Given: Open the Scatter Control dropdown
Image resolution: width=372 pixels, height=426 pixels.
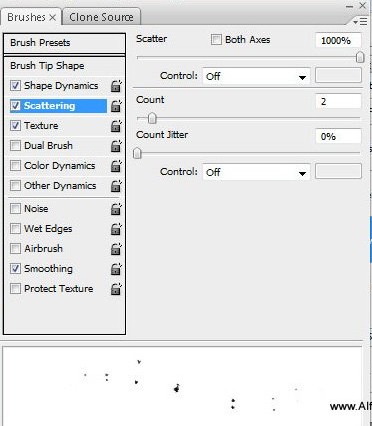Looking at the screenshot, I should click(256, 76).
